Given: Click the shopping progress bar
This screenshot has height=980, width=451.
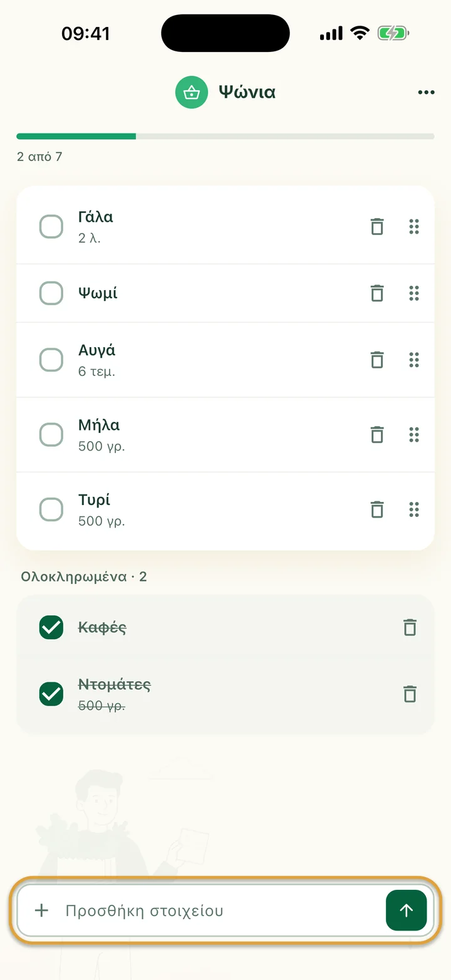Looking at the screenshot, I should pyautogui.click(x=225, y=136).
